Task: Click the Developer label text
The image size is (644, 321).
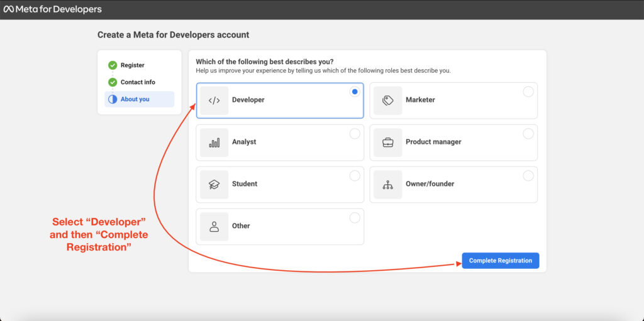Action: [248, 100]
